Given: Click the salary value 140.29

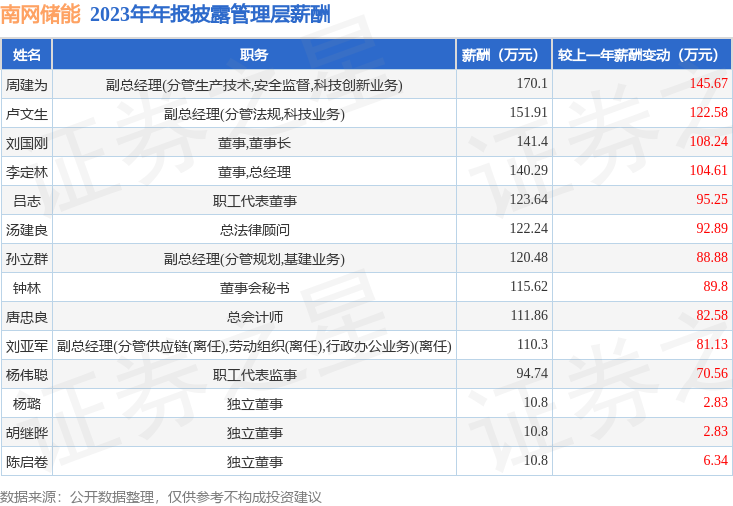Looking at the screenshot, I should (529, 170).
